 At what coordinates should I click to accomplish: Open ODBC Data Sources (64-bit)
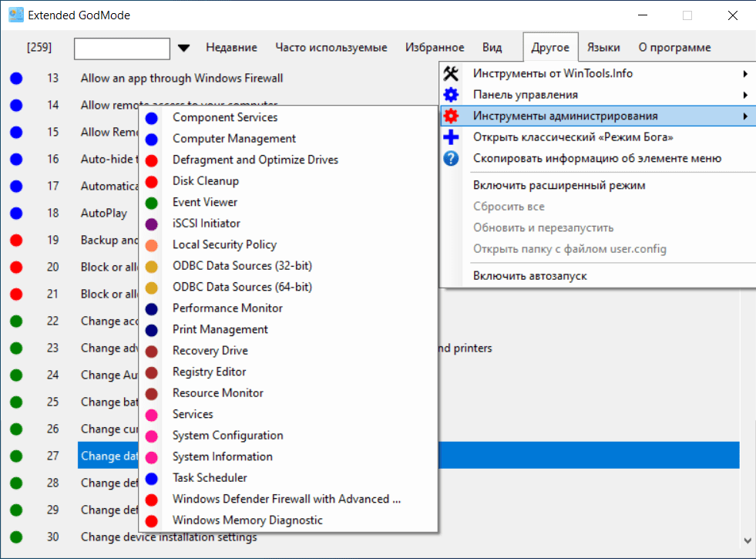click(243, 287)
